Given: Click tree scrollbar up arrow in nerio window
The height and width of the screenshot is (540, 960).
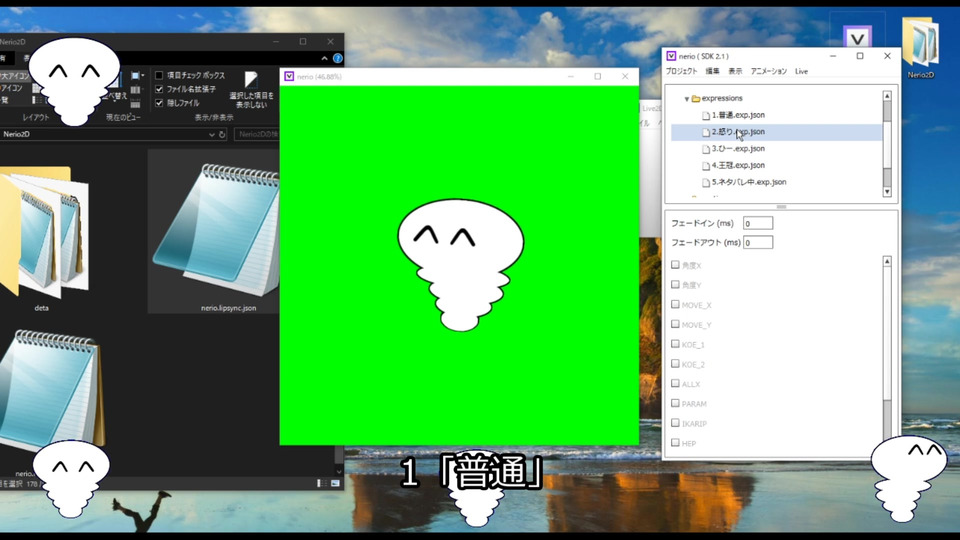Looking at the screenshot, I should (x=887, y=96).
